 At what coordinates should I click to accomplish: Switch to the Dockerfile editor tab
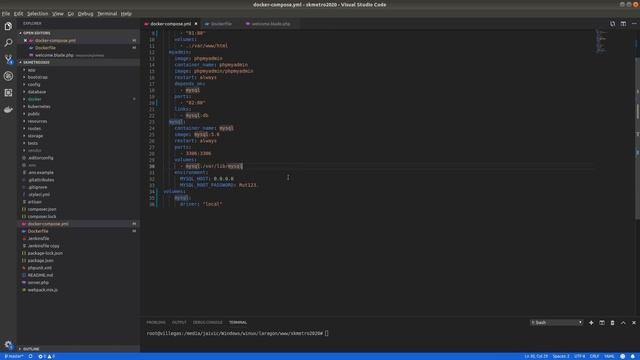click(x=221, y=24)
